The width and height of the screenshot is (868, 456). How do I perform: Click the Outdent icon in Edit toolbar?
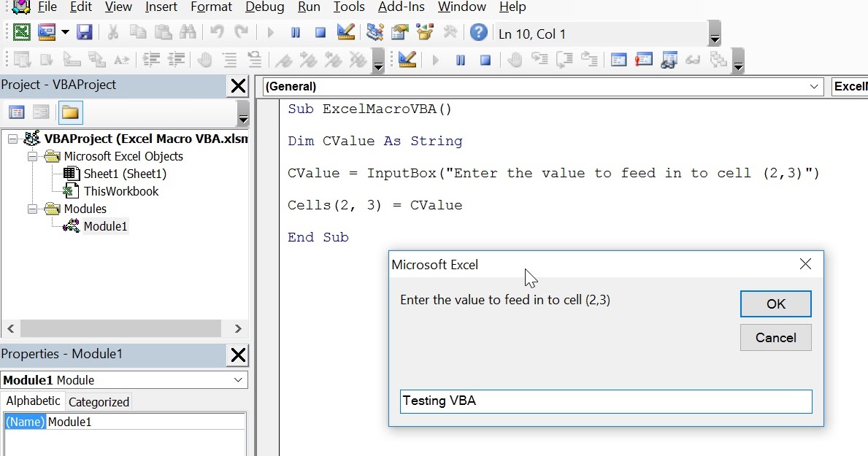tap(176, 59)
